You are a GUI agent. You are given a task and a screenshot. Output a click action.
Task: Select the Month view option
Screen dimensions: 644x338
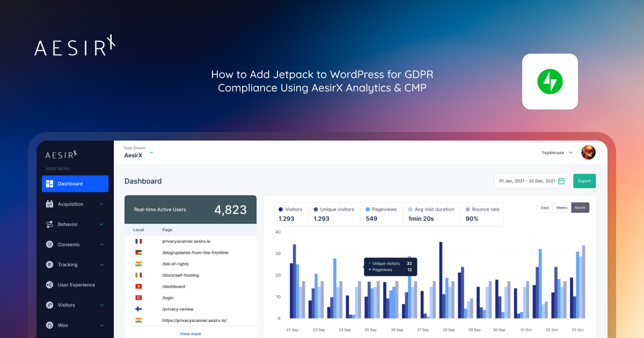click(580, 207)
